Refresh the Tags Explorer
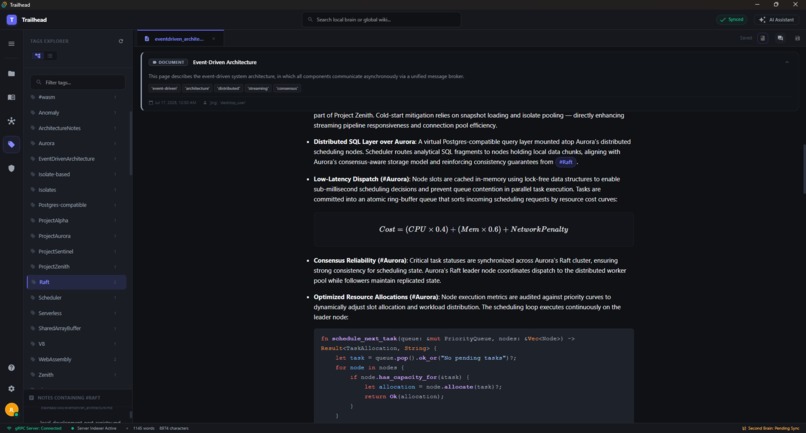The width and height of the screenshot is (806, 433). [x=121, y=41]
